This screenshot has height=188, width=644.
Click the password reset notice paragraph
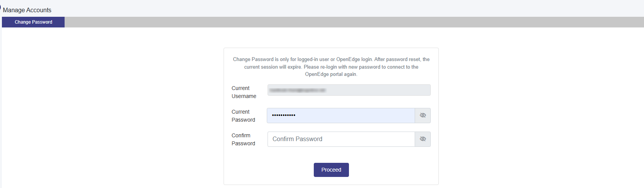coord(331,67)
